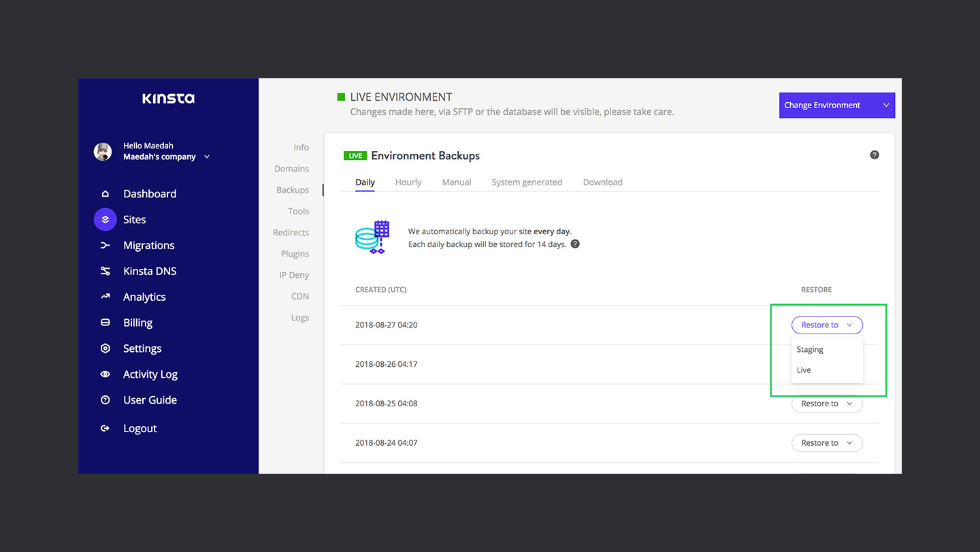Click the RESTORE column header
The image size is (980, 552).
coord(817,290)
